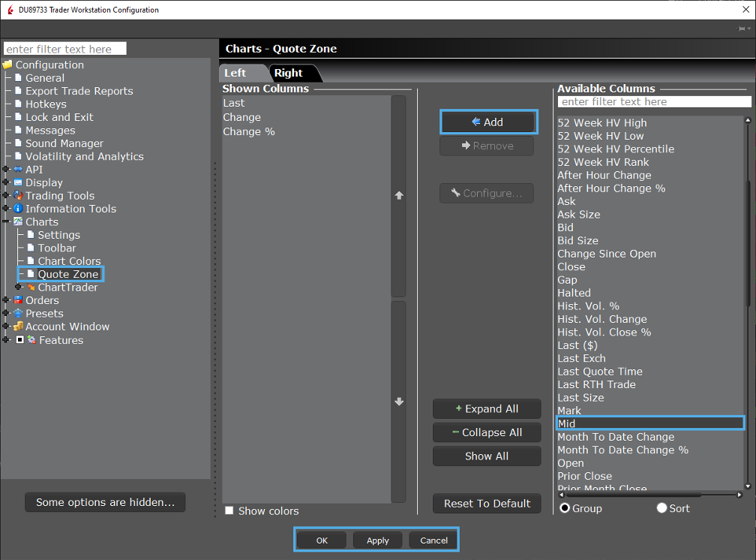Click the Trading Tools icon
This screenshot has height=560, width=756.
point(18,195)
